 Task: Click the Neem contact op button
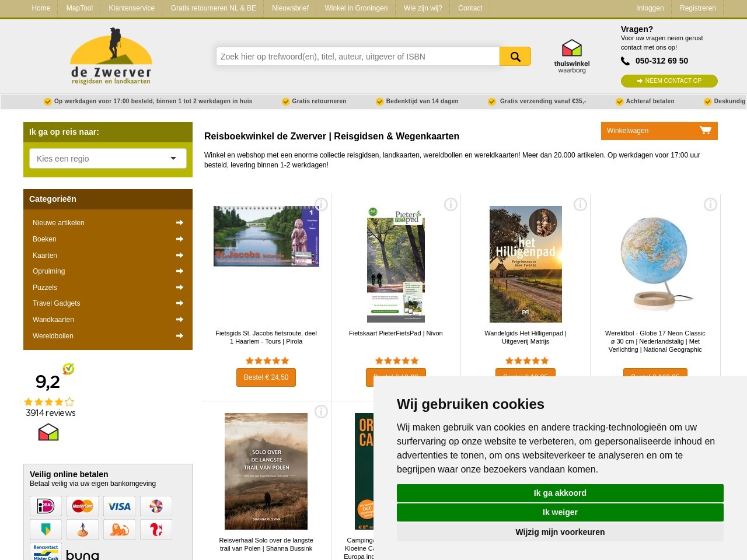coord(669,81)
